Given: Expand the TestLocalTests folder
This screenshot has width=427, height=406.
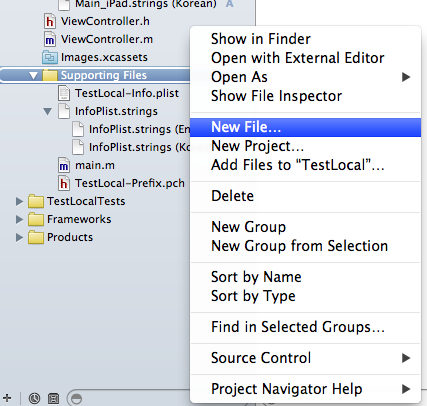Looking at the screenshot, I should pos(19,201).
